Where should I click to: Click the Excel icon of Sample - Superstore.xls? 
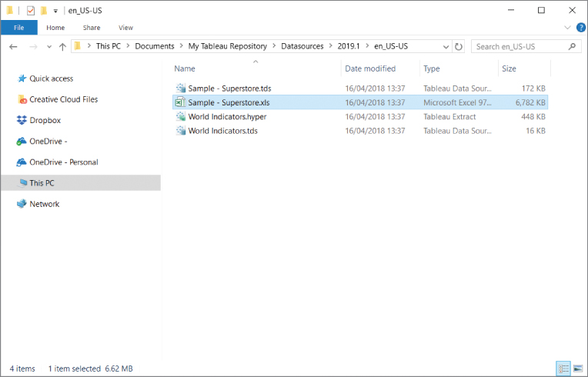[x=181, y=102]
